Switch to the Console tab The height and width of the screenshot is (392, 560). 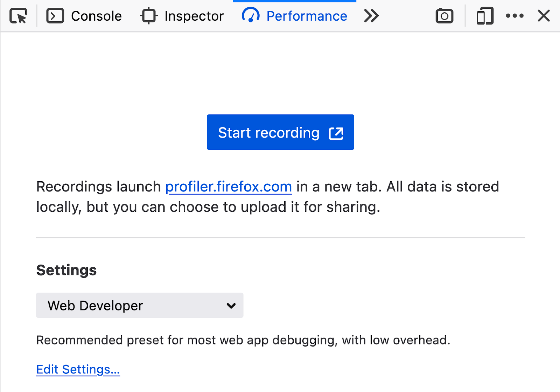click(x=96, y=16)
